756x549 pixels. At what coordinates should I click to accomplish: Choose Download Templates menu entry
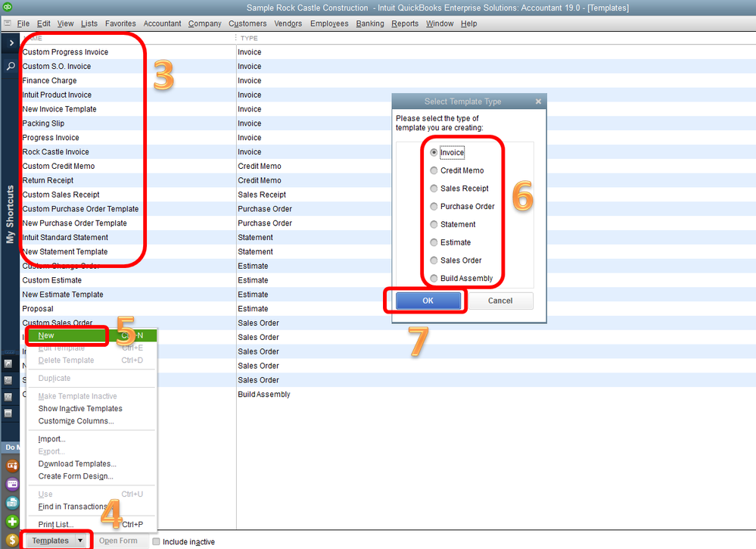[91, 463]
